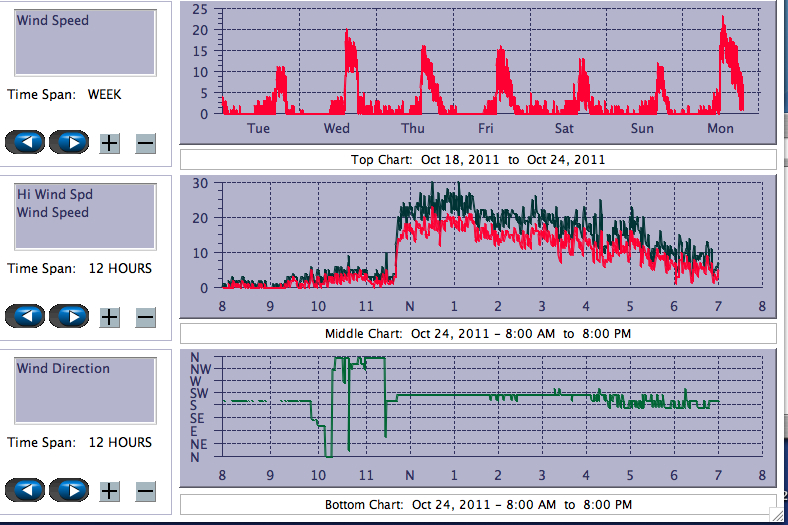Select Wind Speed in the top chart list

(52, 21)
